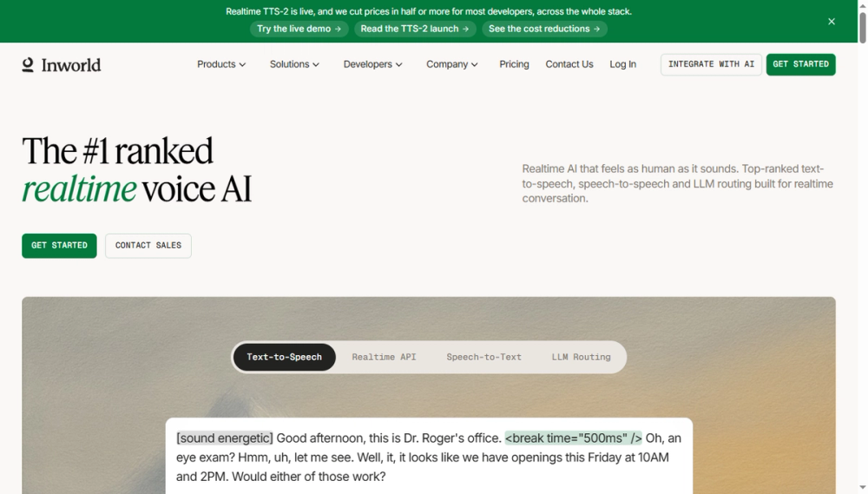Viewport: 868px width, 494px height.
Task: Click Get Started in the navbar
Action: point(801,64)
